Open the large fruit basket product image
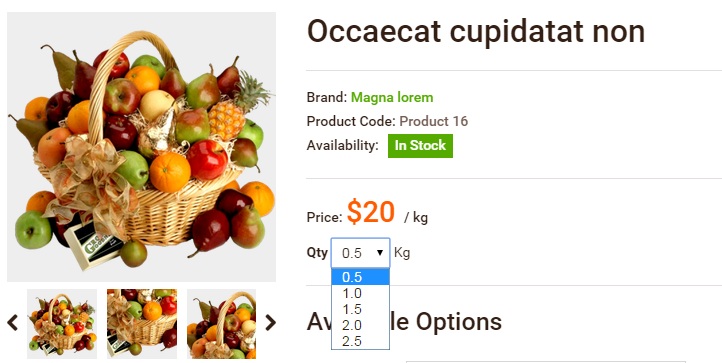The image size is (722, 363). tap(141, 147)
